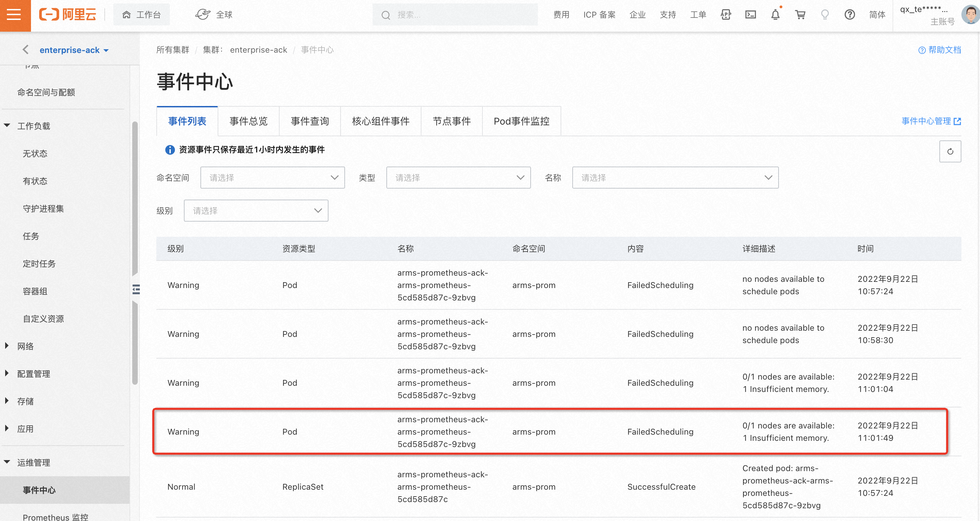Open the 工单 ticket menu

coord(698,15)
